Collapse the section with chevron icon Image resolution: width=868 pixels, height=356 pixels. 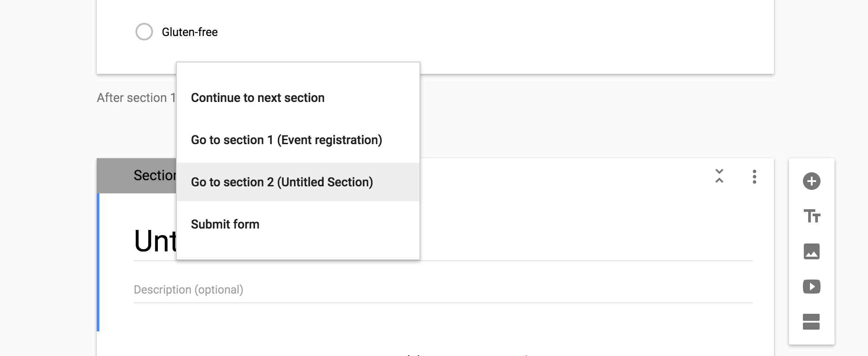point(719,176)
